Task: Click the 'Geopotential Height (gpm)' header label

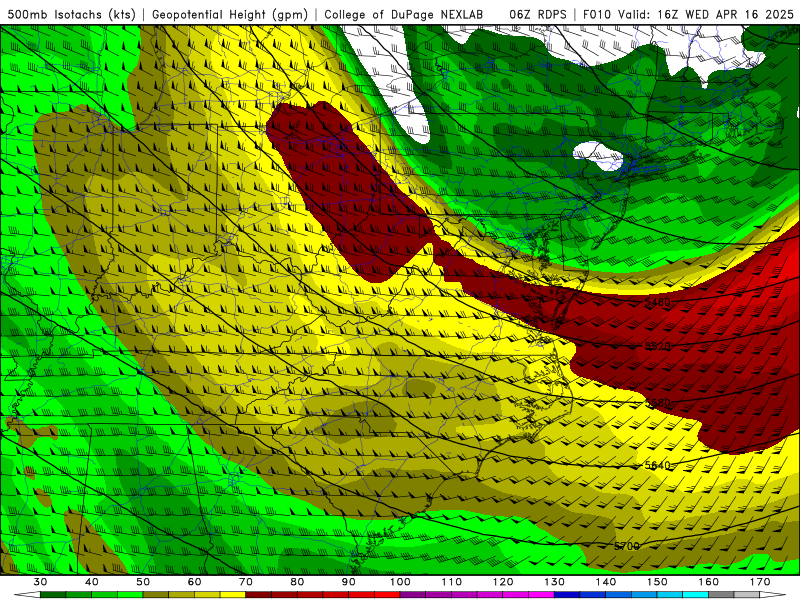Action: click(230, 14)
